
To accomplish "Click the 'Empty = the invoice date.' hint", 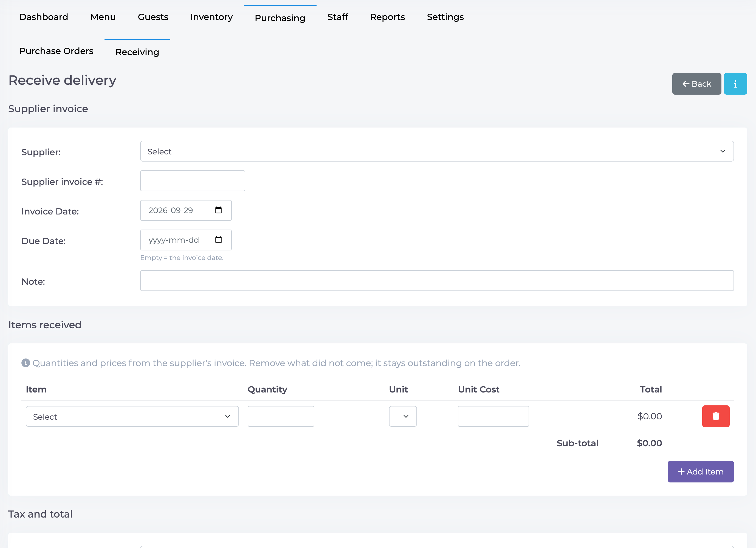I will click(182, 258).
